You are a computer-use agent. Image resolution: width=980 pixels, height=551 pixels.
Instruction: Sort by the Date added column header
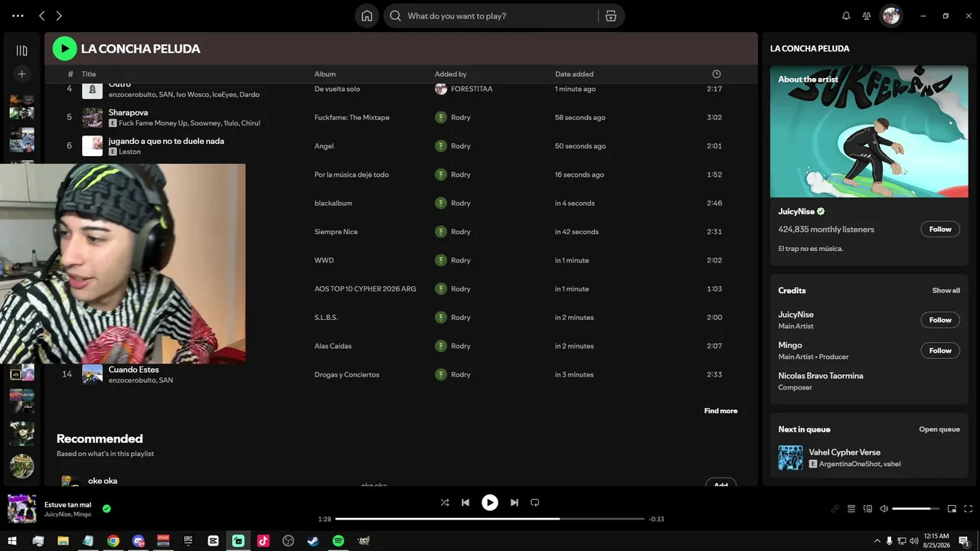[x=574, y=74]
